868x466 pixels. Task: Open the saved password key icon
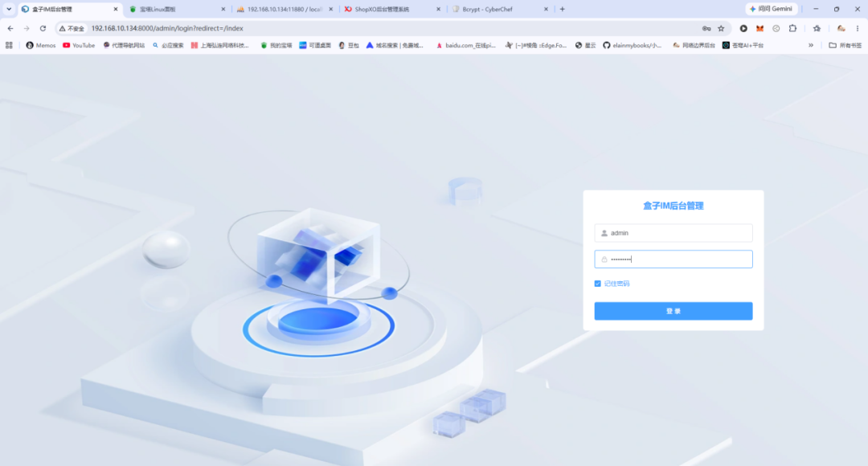[706, 28]
